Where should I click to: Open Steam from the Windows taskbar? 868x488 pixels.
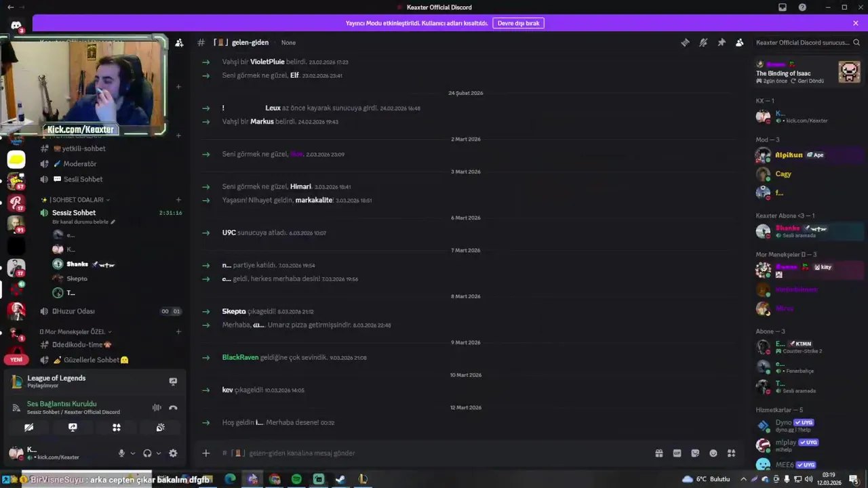tap(340, 479)
